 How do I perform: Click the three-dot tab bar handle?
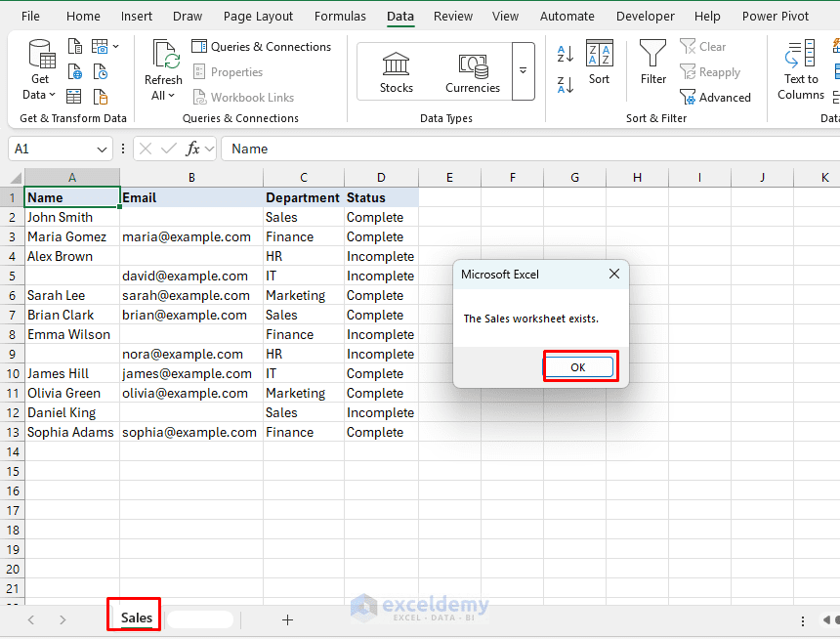[x=803, y=620]
